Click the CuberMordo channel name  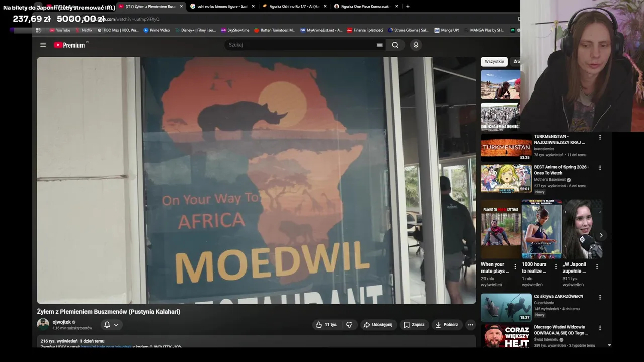pyautogui.click(x=544, y=303)
